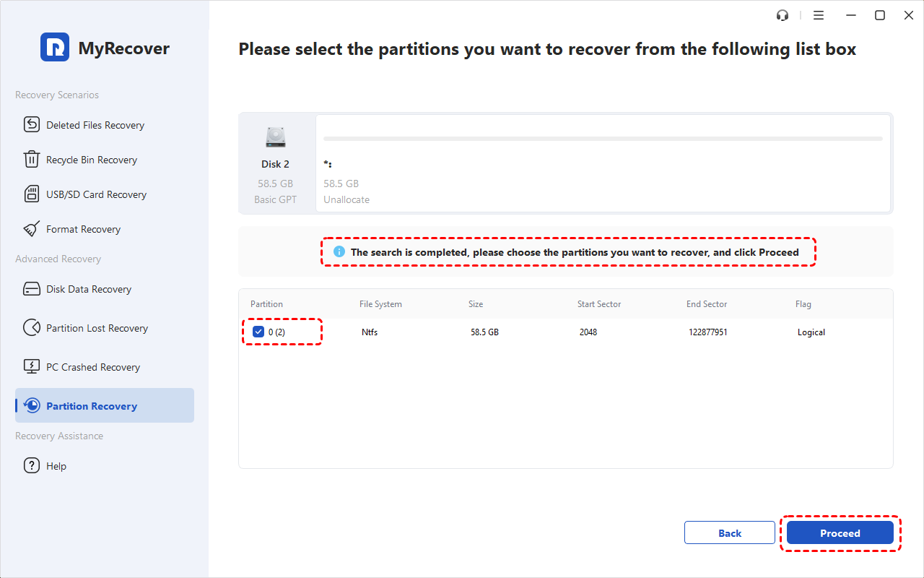Select the Partition Recovery sidebar item

[x=105, y=405]
